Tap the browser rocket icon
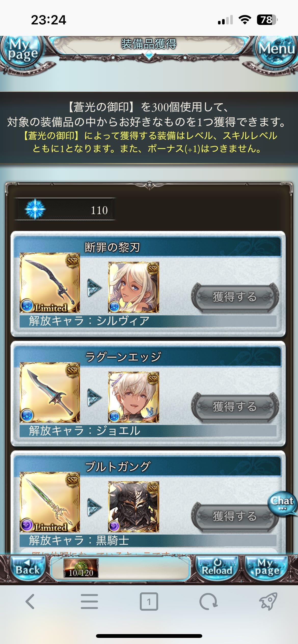 268,602
